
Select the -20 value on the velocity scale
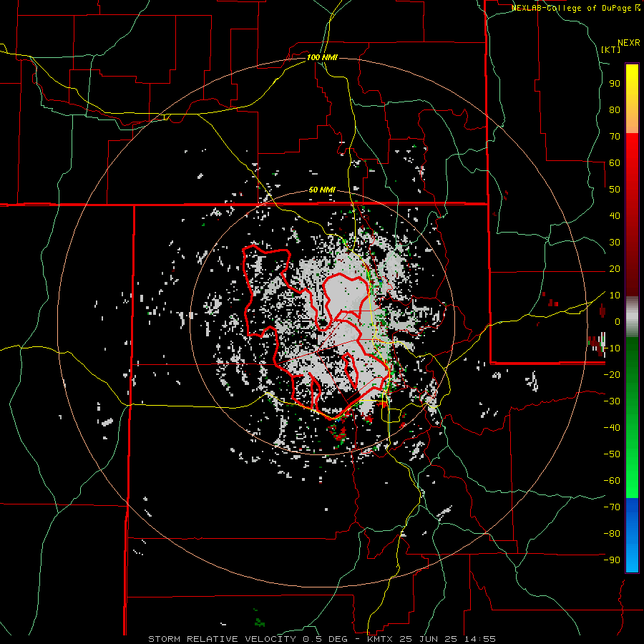click(x=612, y=375)
